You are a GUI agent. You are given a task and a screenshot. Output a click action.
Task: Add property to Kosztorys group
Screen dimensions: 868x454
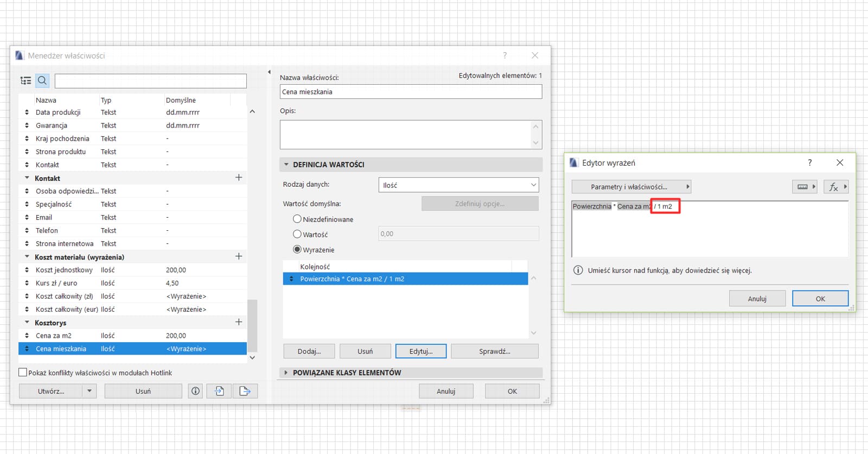239,322
